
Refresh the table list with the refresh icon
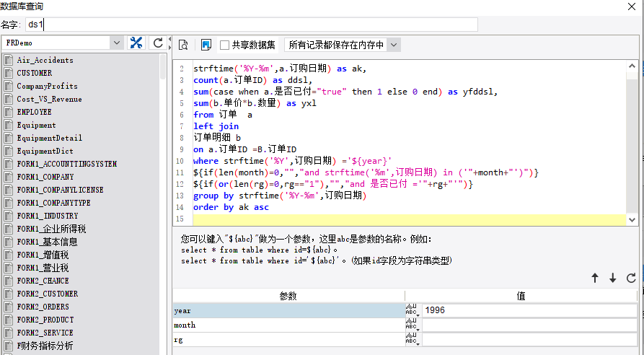[158, 43]
